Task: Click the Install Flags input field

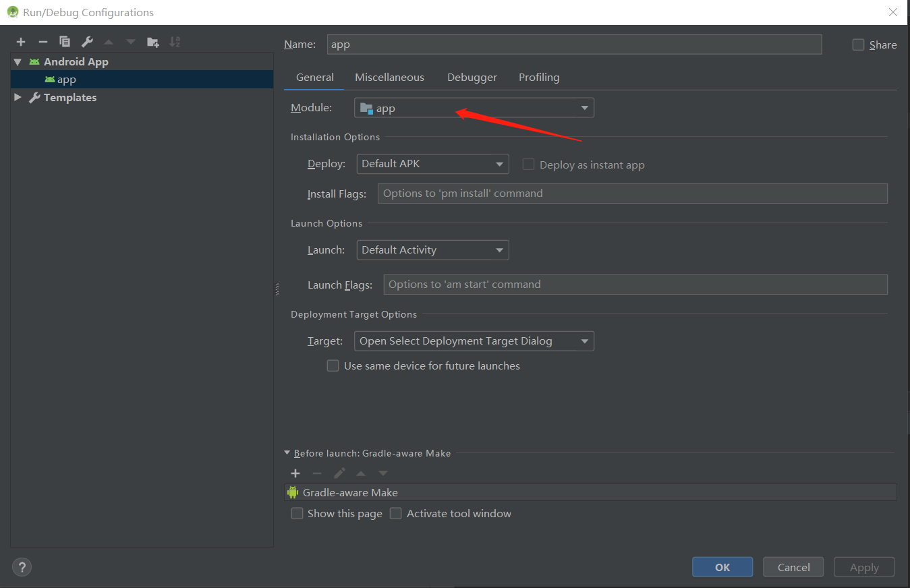Action: [x=632, y=194]
